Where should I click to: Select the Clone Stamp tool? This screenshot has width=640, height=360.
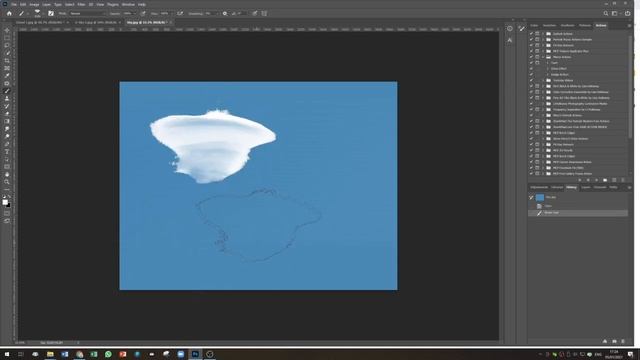click(7, 98)
